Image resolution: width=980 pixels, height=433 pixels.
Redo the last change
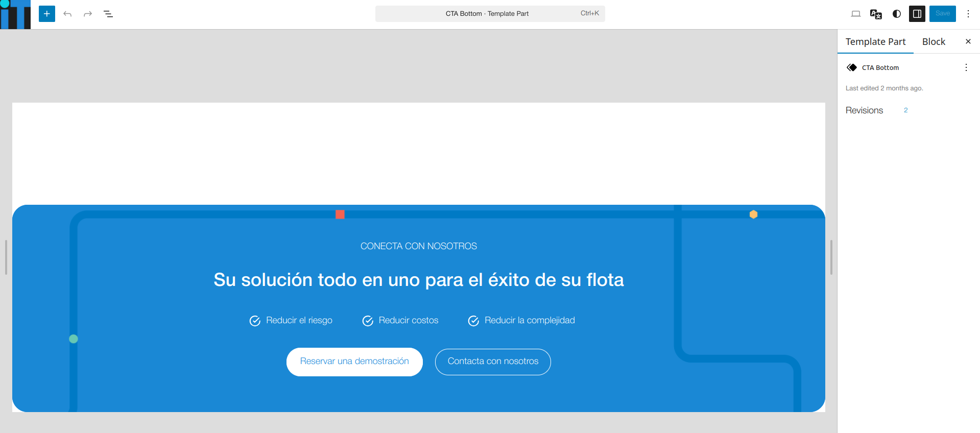coord(88,14)
